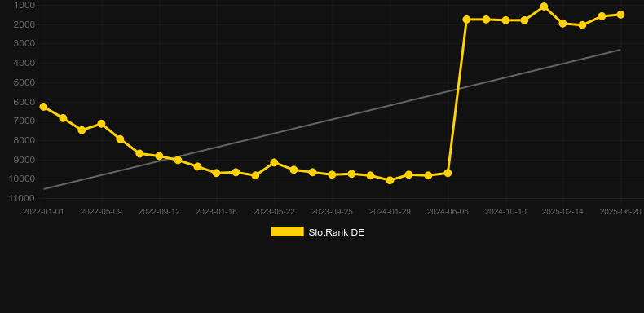Image resolution: width=644 pixels, height=313 pixels.
Task: Click the data point above 2023-05-22 label
Action: coord(275,163)
